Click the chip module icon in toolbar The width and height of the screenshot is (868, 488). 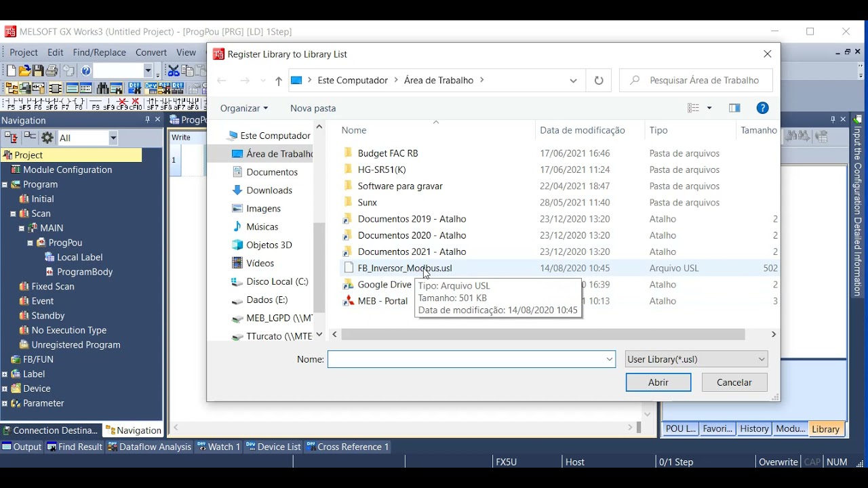[55, 88]
